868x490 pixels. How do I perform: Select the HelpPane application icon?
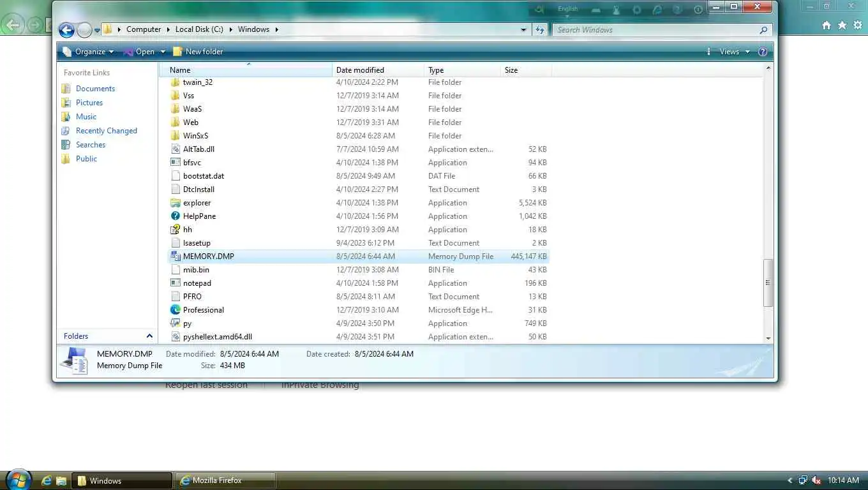point(176,216)
